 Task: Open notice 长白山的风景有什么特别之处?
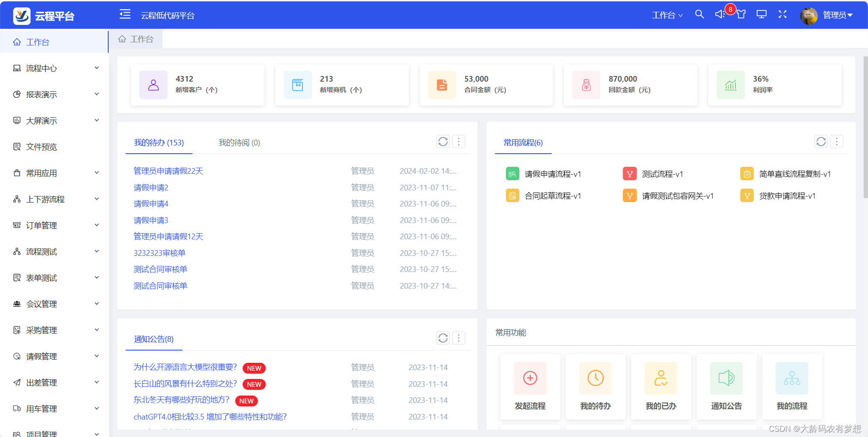coord(185,384)
